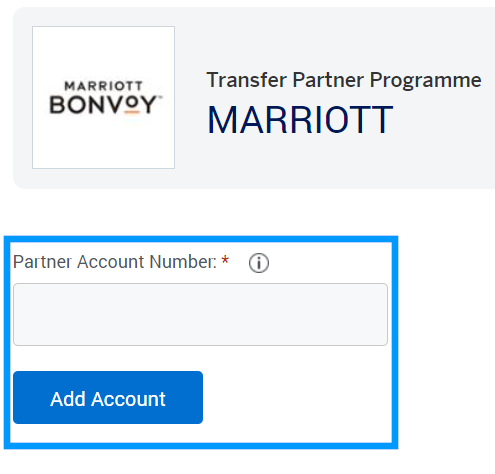Select the 'Transfer Partner Programme' text

click(344, 81)
